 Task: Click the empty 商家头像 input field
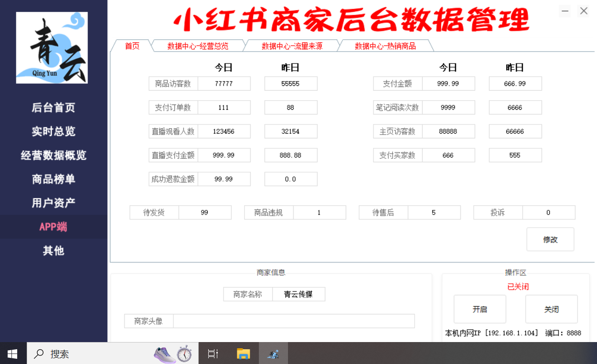click(294, 321)
